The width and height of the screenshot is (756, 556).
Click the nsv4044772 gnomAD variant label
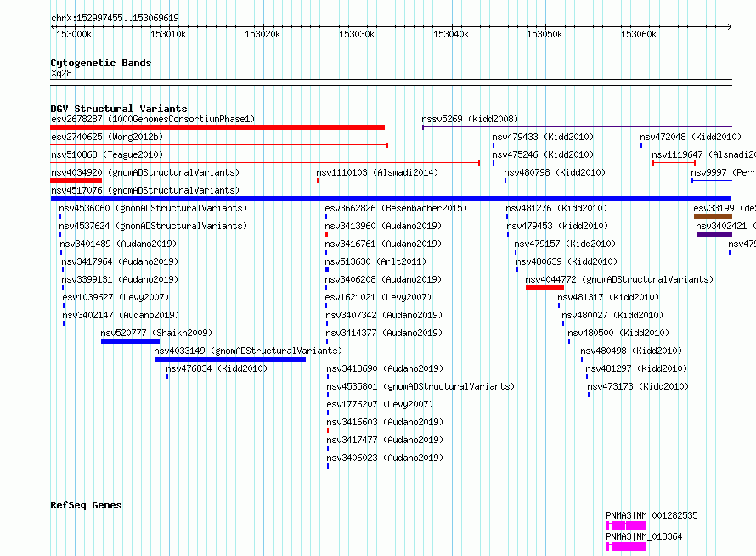619,279
